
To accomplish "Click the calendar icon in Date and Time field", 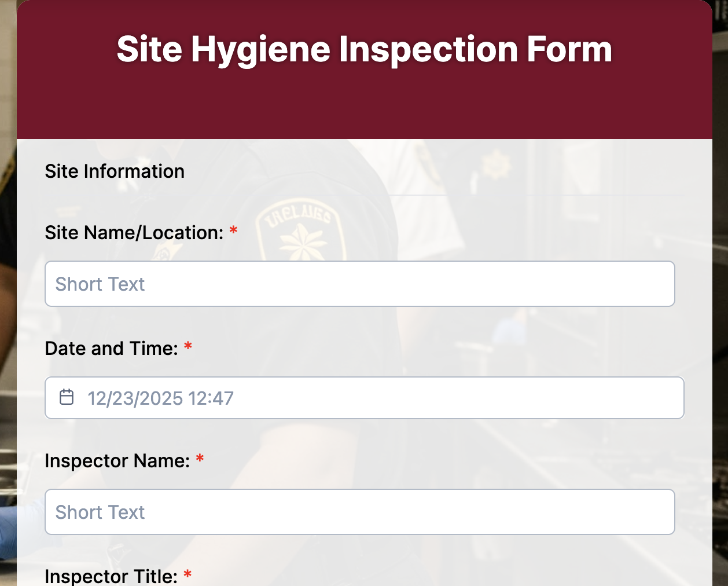I will click(x=67, y=398).
